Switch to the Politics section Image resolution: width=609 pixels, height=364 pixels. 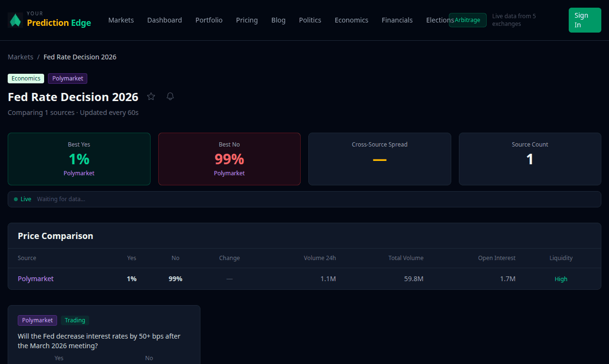310,20
